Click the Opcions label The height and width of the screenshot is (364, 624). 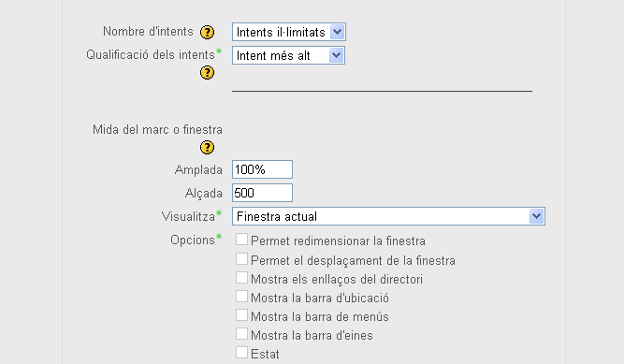193,240
